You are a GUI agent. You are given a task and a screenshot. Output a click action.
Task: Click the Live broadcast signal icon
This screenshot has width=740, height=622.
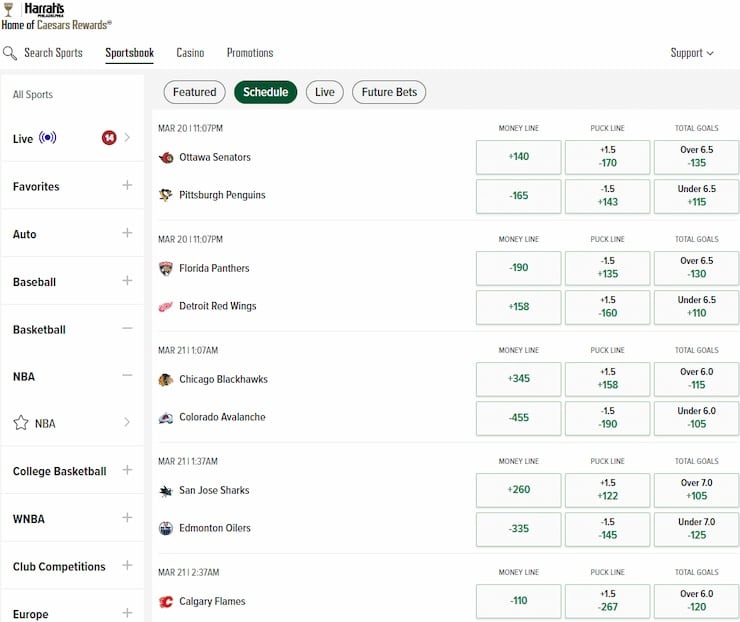[48, 138]
